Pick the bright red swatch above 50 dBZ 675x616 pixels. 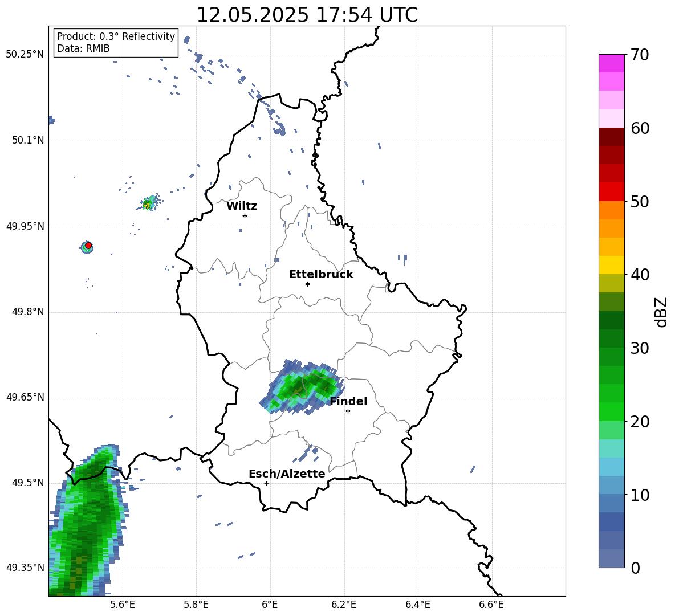pyautogui.click(x=611, y=192)
